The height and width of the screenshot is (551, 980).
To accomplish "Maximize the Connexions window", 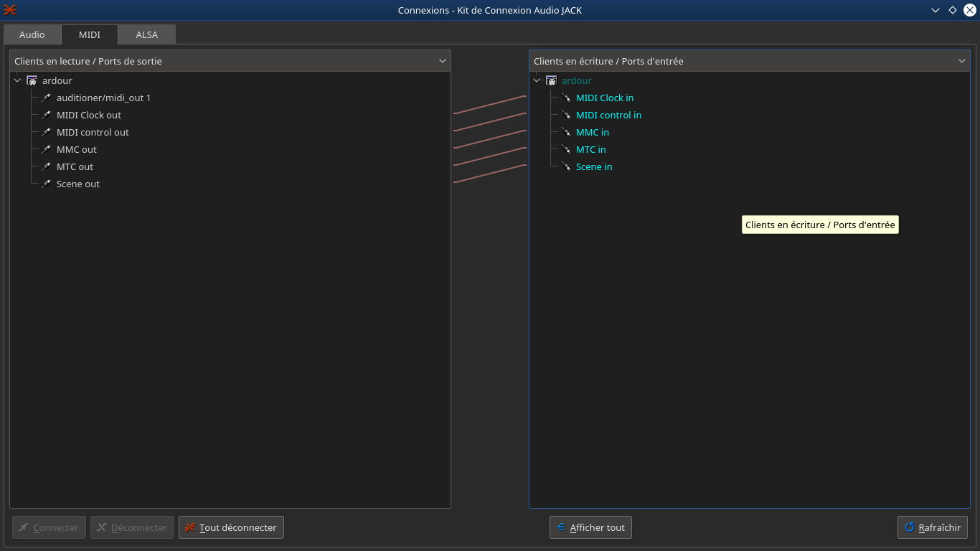I will (953, 10).
